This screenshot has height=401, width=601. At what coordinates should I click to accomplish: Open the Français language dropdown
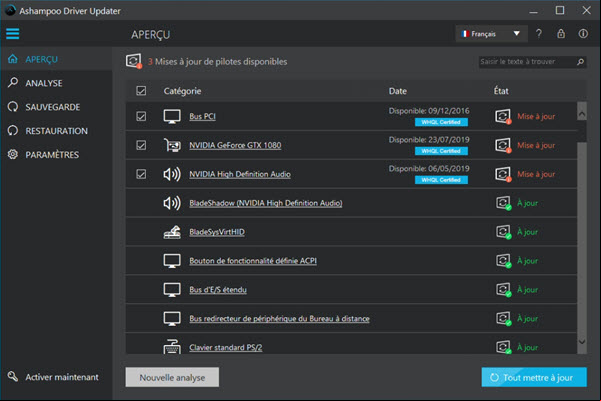(x=491, y=34)
